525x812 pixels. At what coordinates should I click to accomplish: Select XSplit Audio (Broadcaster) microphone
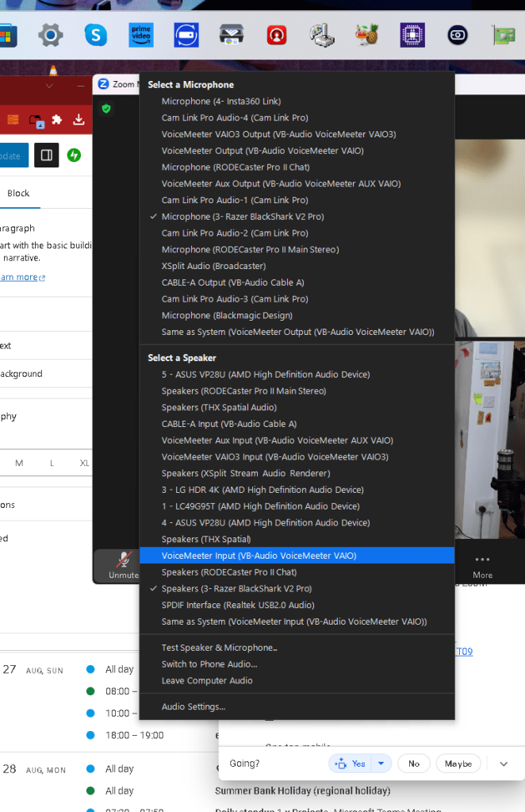click(x=297, y=266)
